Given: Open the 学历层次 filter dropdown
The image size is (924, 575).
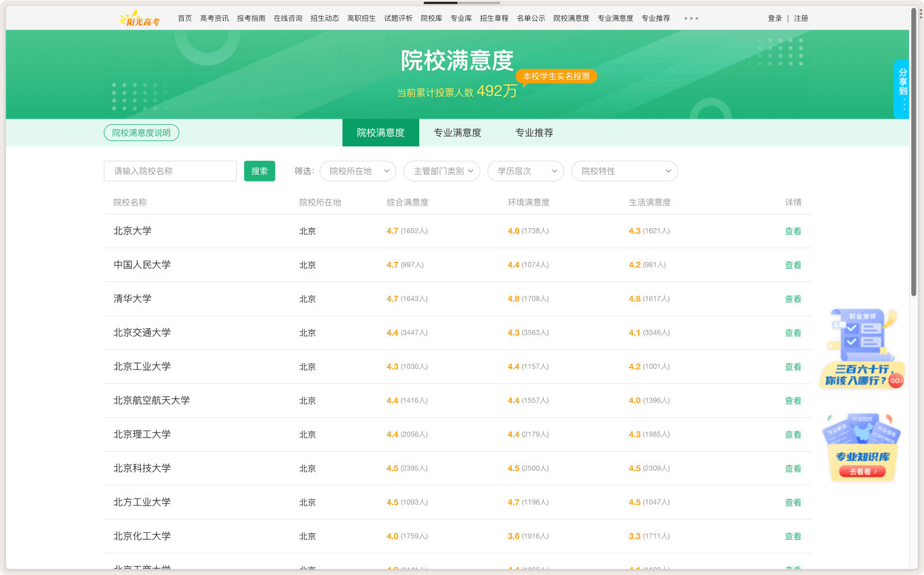Looking at the screenshot, I should click(x=526, y=171).
